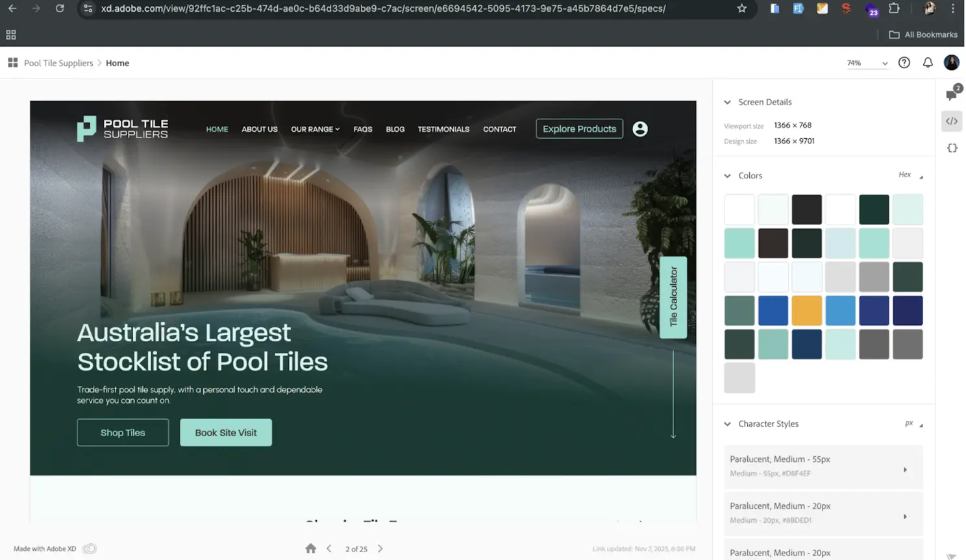Click the help question mark icon
Image resolution: width=966 pixels, height=560 pixels.
(x=904, y=63)
